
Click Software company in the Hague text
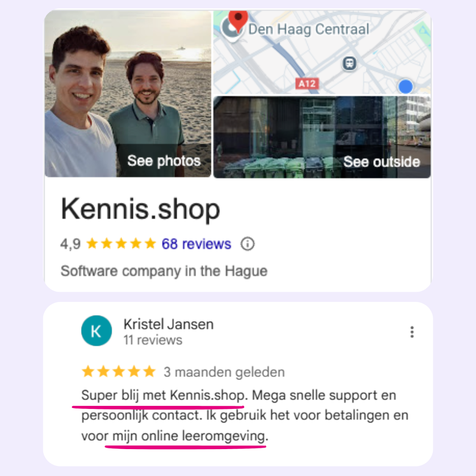point(164,271)
